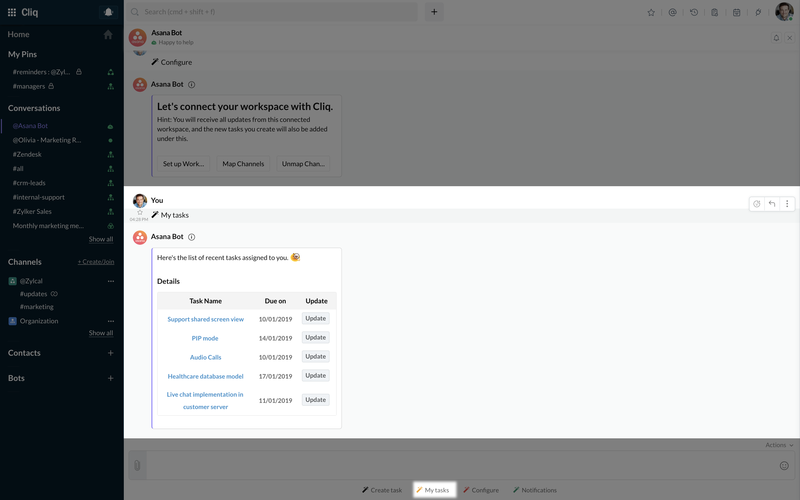Open options dots for @Zylcal team
Viewport: 800px width, 500px height.
(x=111, y=281)
